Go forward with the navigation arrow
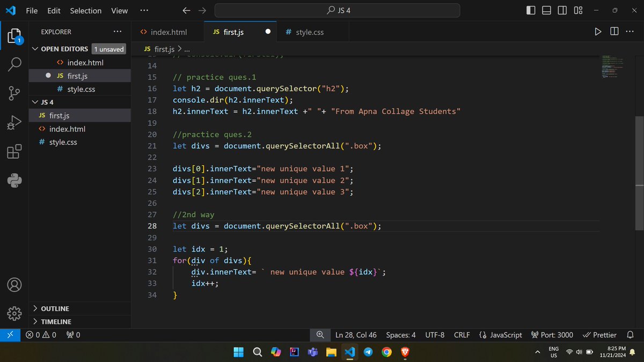The height and width of the screenshot is (362, 644). coord(202,10)
